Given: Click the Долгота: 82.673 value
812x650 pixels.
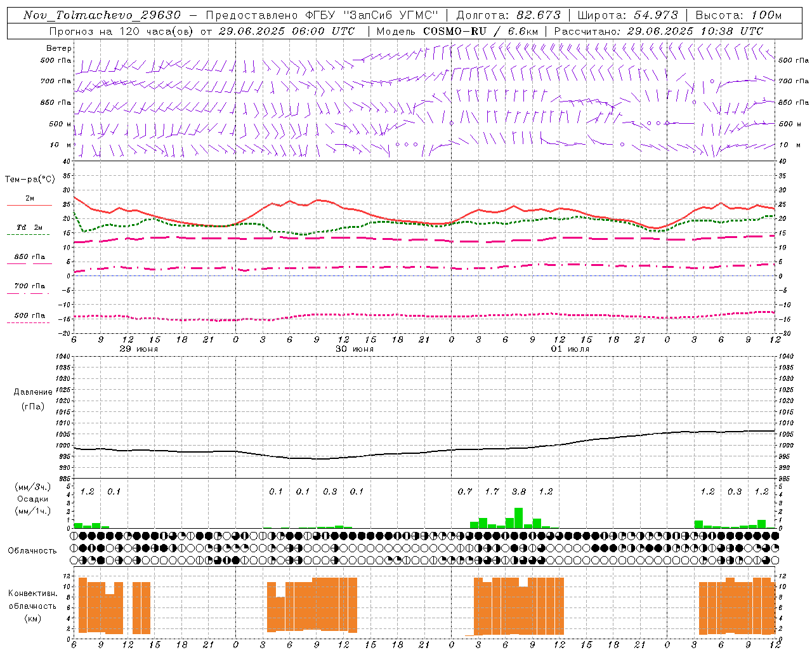Looking at the screenshot, I should tap(508, 15).
